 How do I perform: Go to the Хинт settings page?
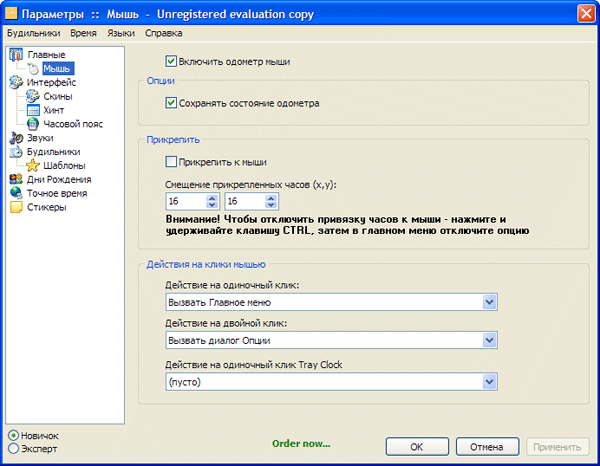coord(54,110)
